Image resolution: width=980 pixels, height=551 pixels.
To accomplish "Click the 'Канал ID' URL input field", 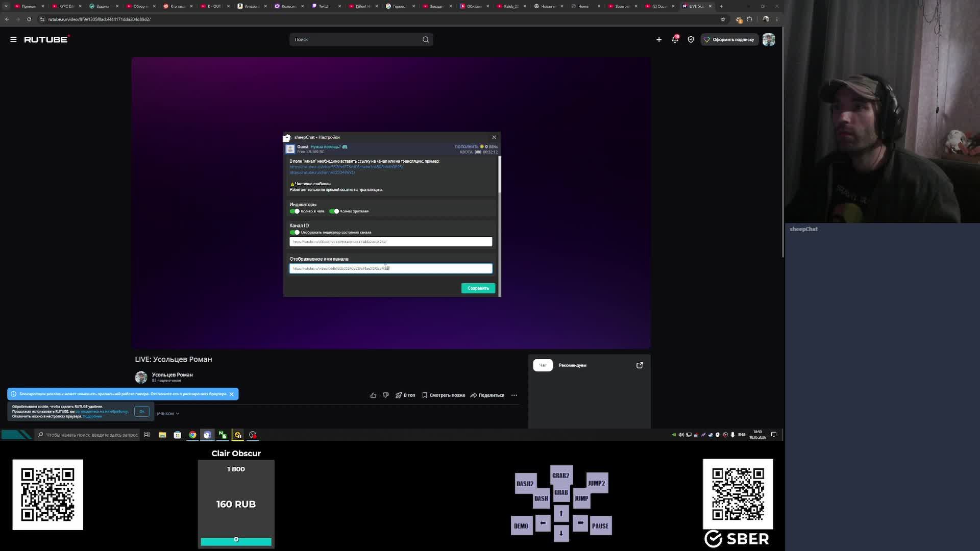I will pyautogui.click(x=391, y=242).
